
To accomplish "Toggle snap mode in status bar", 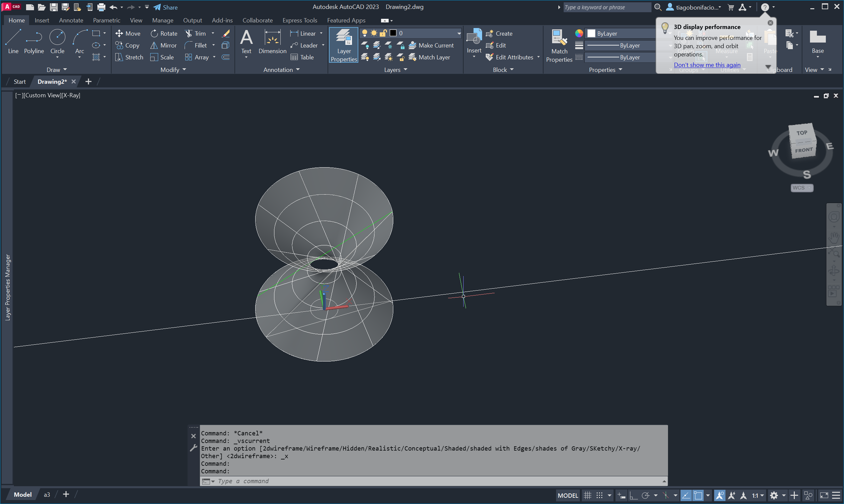I will click(599, 495).
